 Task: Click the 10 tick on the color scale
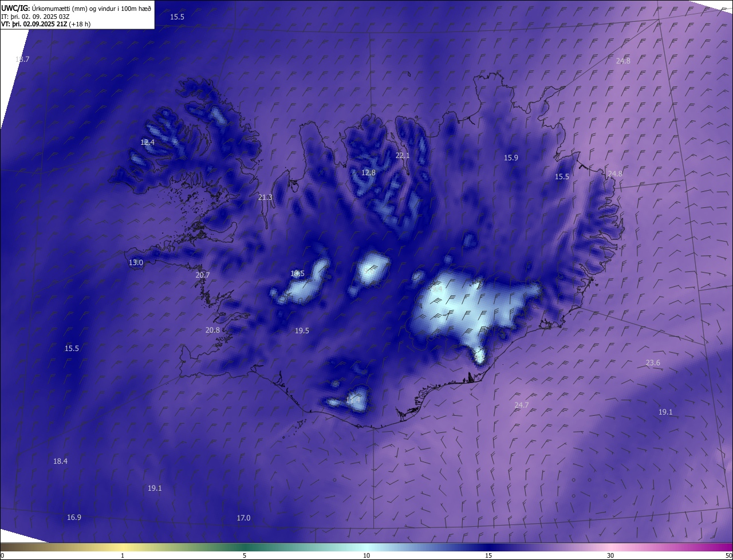[366, 556]
